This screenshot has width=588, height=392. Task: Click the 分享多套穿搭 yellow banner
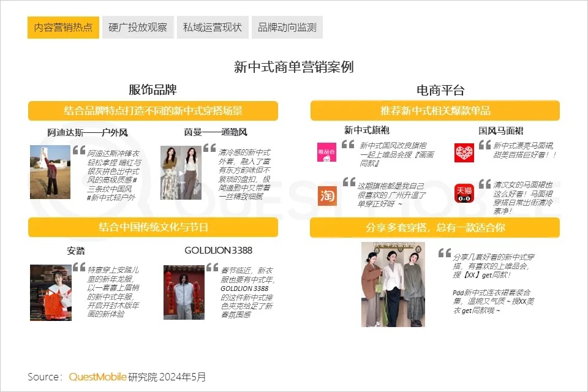pos(435,227)
